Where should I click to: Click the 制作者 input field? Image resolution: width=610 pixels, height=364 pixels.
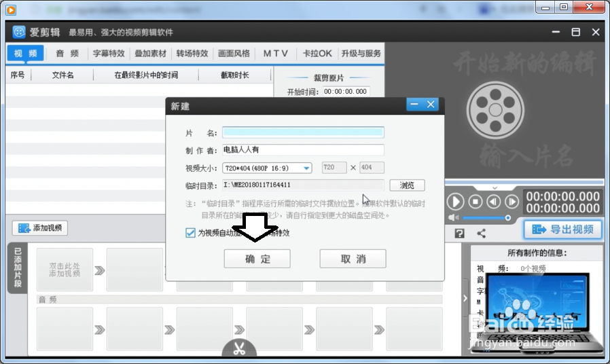303,149
